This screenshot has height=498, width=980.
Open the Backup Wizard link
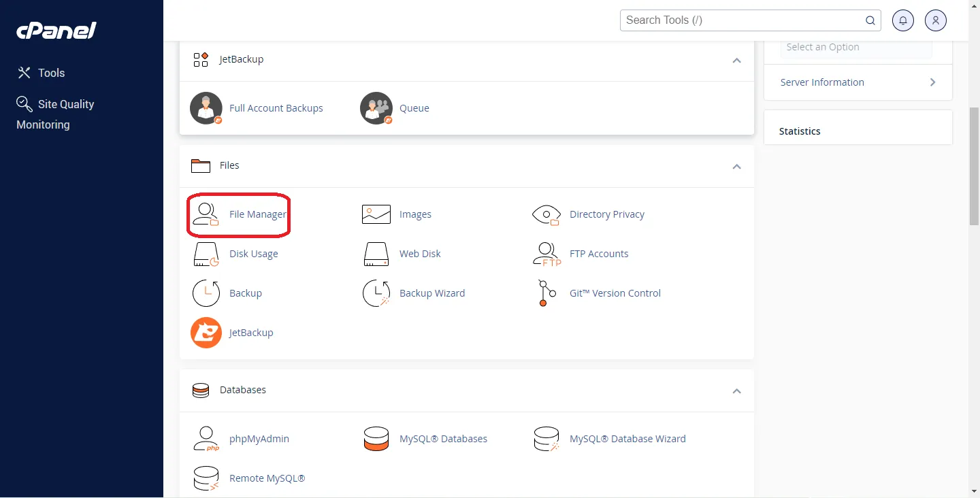coord(432,293)
